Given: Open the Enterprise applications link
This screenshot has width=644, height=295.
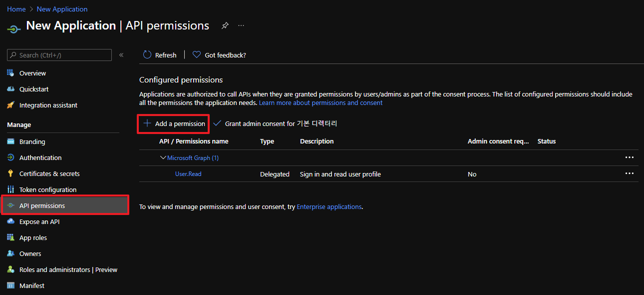Looking at the screenshot, I should point(329,206).
